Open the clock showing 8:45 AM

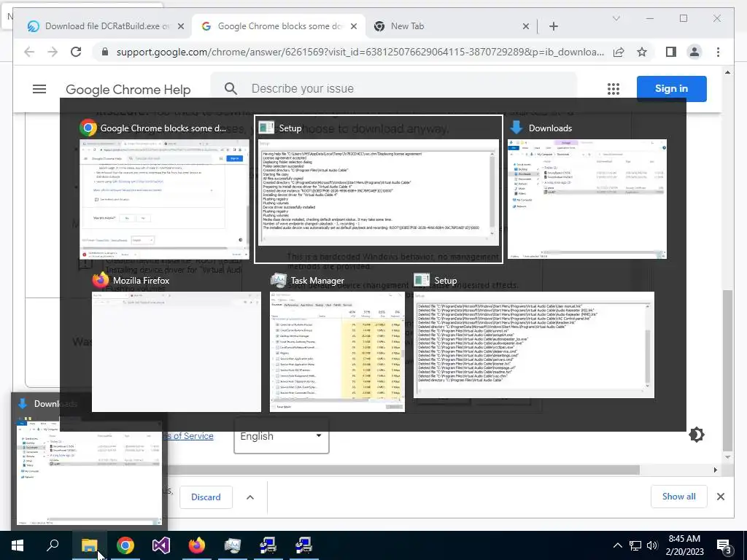click(x=684, y=545)
